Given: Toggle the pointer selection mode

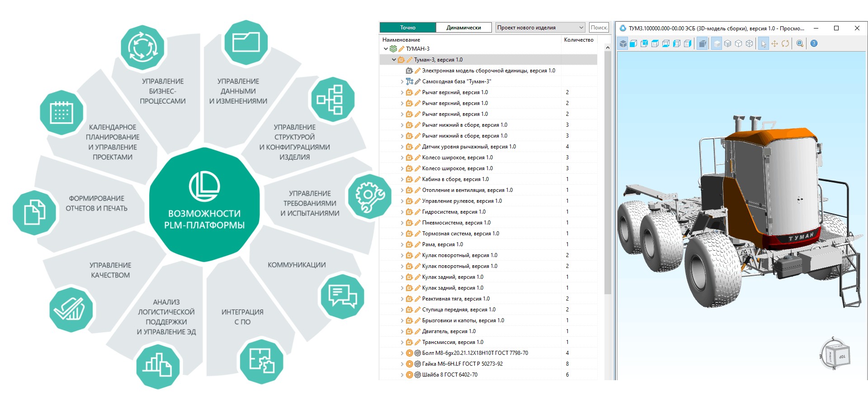Looking at the screenshot, I should tap(764, 43).
